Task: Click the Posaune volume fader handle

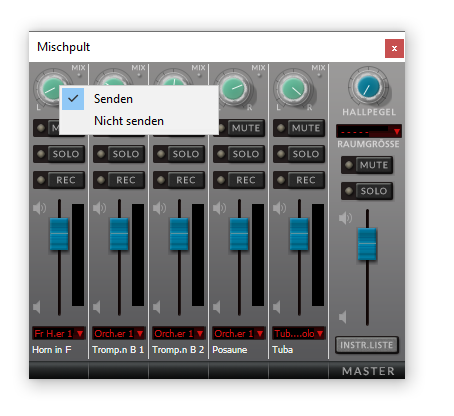Action: tap(239, 234)
